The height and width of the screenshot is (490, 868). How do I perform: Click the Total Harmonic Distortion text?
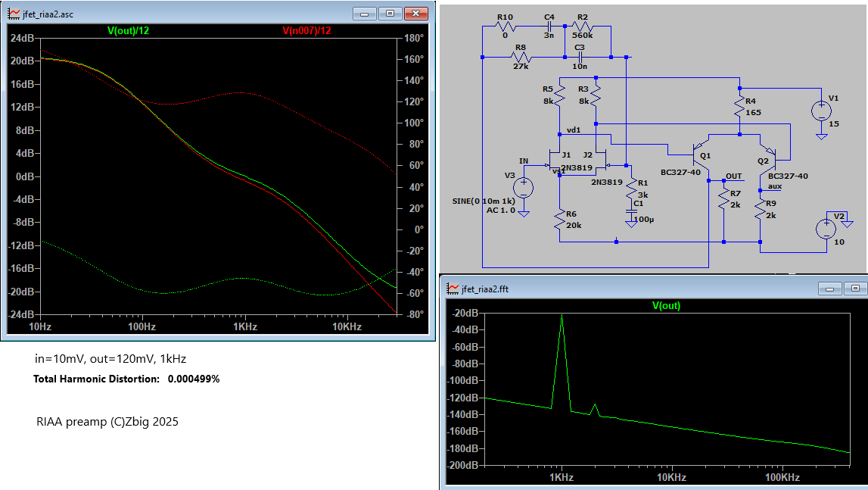(x=96, y=379)
